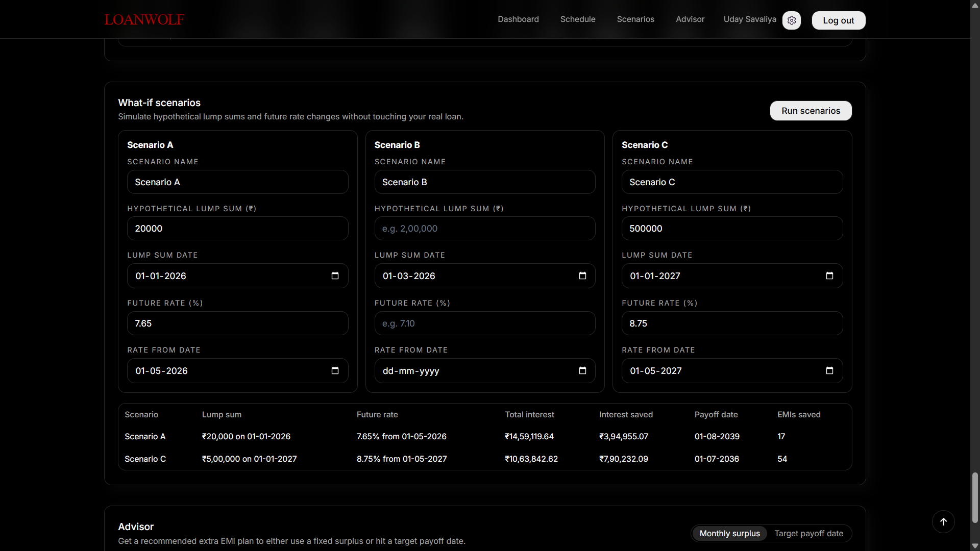This screenshot has width=980, height=551.
Task: Open Scenario C rate from date calendar
Action: (x=829, y=371)
